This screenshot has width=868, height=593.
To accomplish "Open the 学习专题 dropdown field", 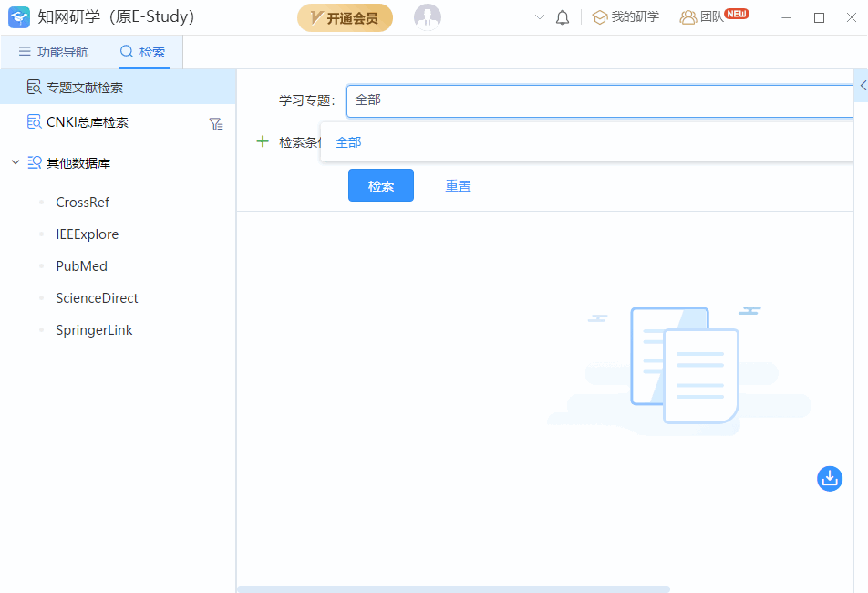I will (x=593, y=100).
